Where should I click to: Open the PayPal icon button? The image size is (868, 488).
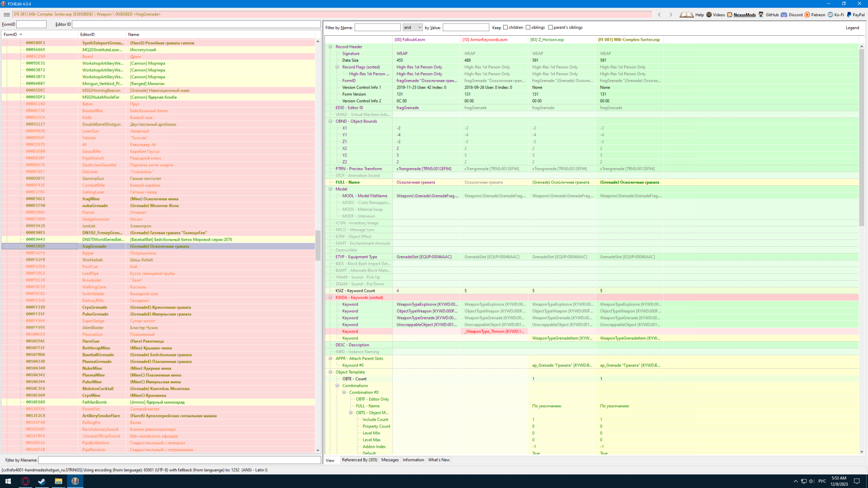[849, 14]
